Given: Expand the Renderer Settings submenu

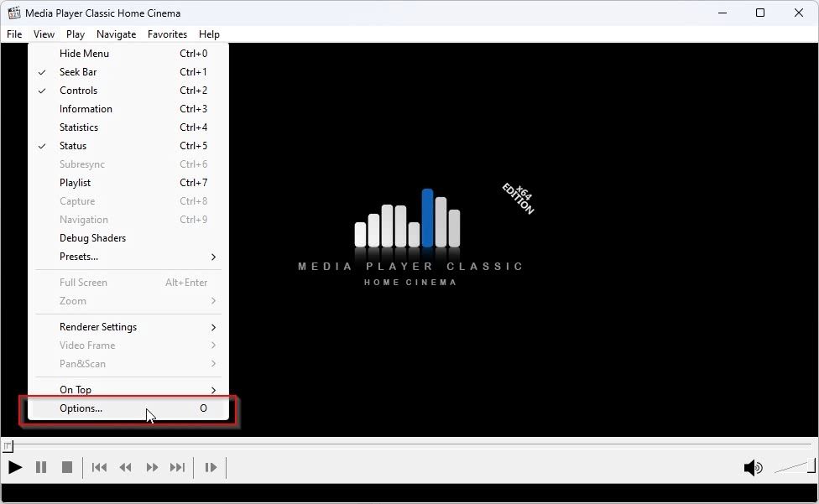Looking at the screenshot, I should coord(98,327).
